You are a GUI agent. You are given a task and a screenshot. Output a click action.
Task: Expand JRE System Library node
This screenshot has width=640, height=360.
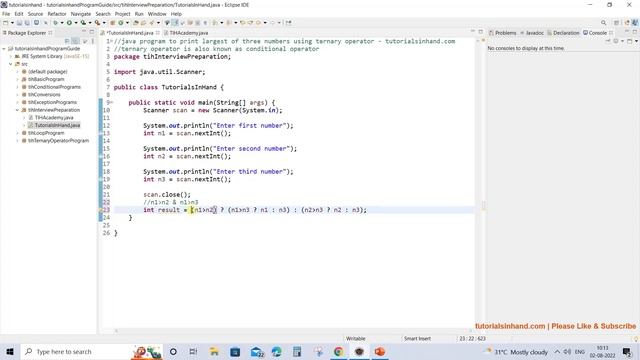pos(11,56)
